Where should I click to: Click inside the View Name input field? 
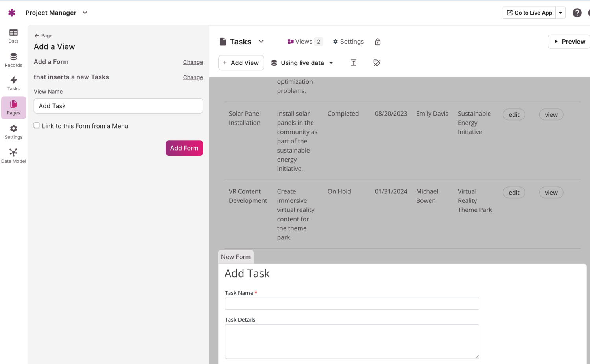click(x=118, y=106)
